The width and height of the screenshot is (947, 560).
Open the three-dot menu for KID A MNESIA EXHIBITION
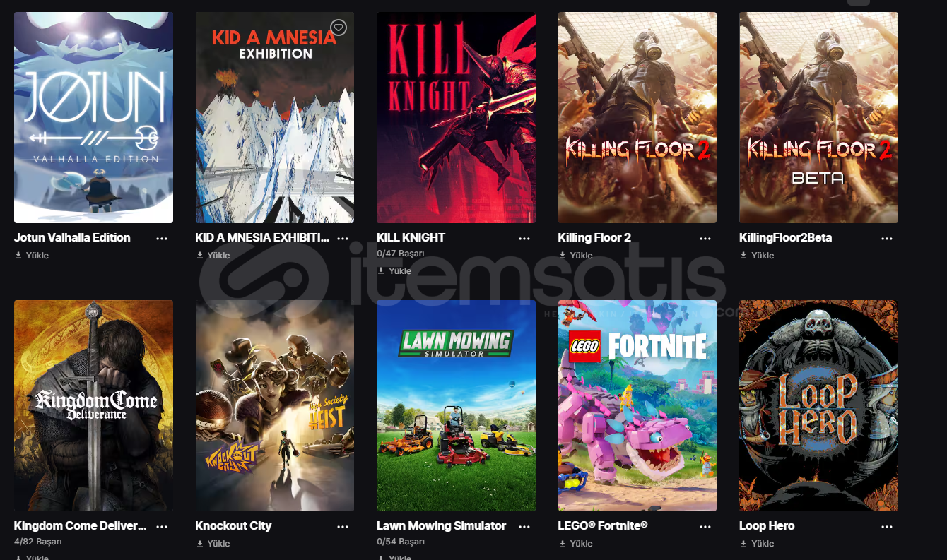[343, 239]
